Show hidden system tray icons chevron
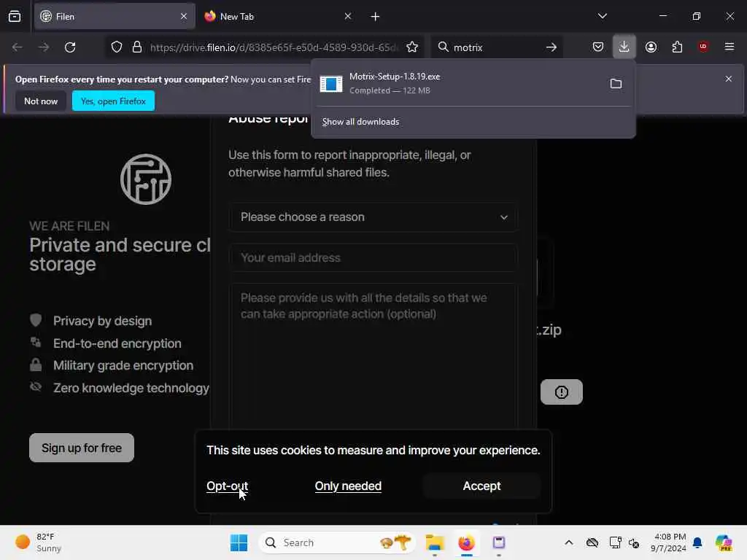Image resolution: width=747 pixels, height=560 pixels. (x=569, y=542)
